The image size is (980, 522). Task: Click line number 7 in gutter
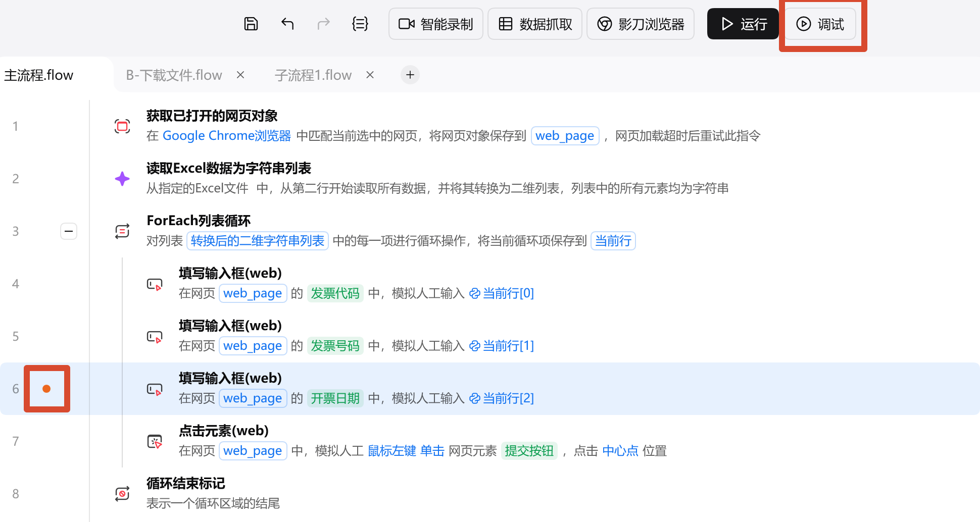pyautogui.click(x=16, y=441)
